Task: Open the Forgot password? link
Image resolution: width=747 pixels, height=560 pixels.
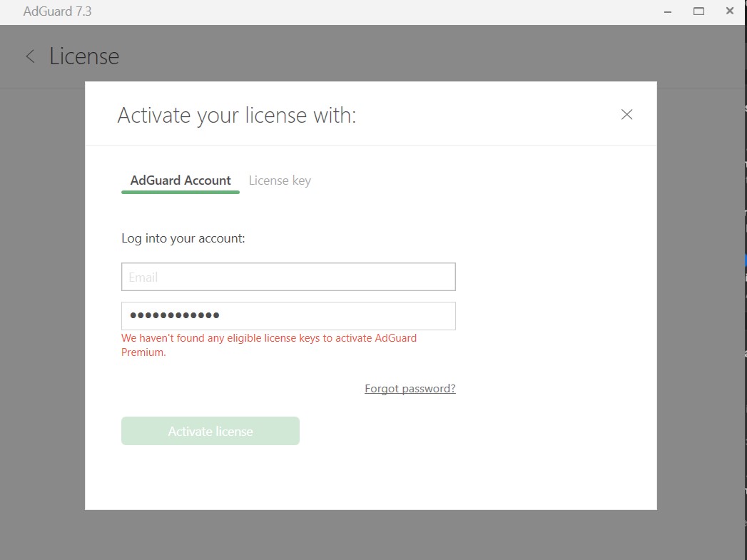Action: click(x=410, y=389)
